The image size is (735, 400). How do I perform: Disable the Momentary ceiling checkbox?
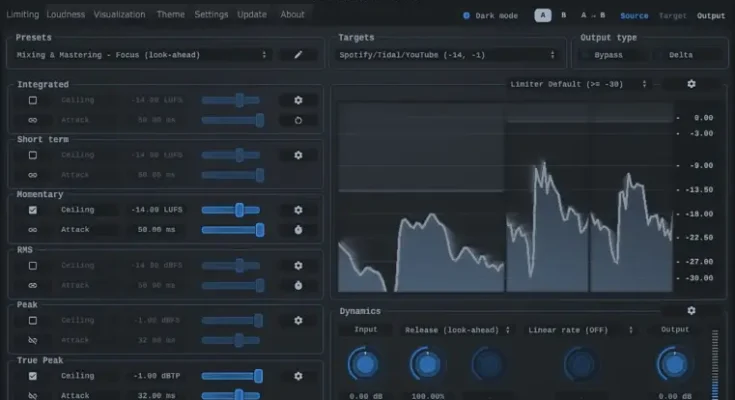point(33,210)
